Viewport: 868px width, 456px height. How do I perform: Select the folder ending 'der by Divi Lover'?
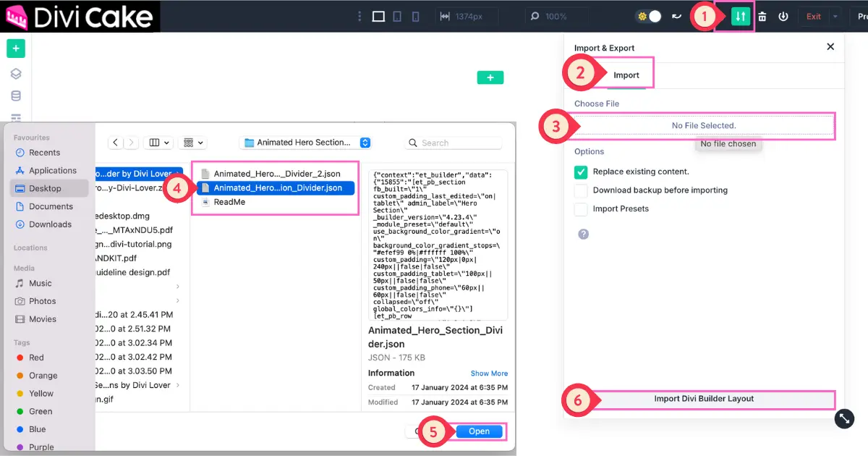coord(139,174)
